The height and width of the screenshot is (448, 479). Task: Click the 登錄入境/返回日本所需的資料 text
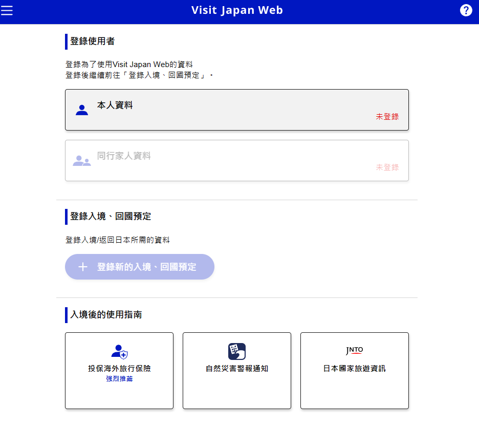[118, 240]
